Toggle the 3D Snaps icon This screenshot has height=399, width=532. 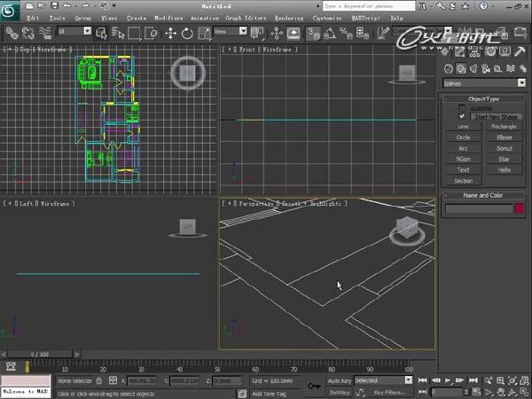313,33
